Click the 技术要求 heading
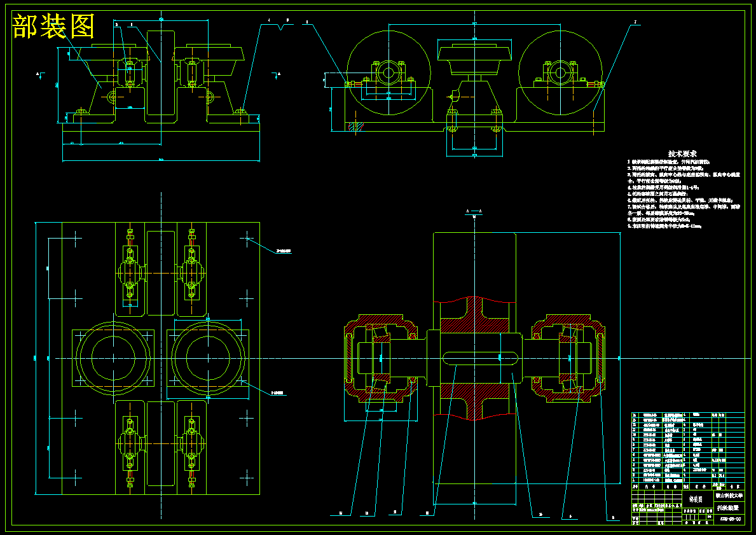 [x=682, y=153]
